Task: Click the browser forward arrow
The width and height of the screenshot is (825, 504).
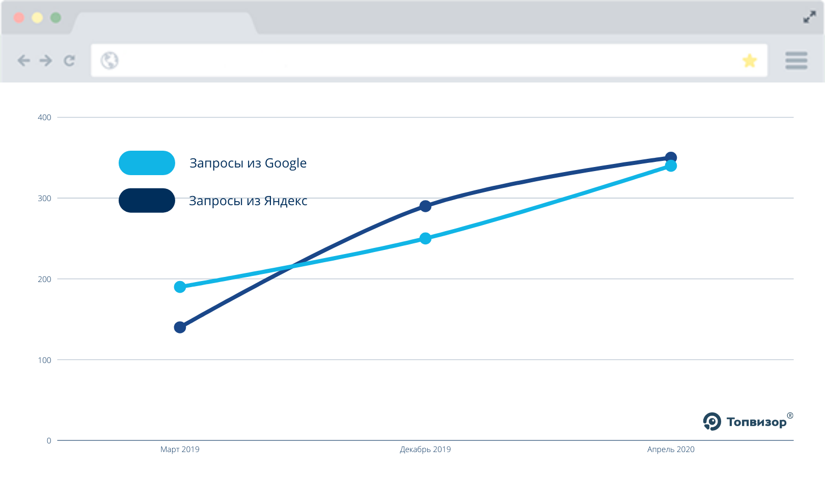Action: point(46,61)
